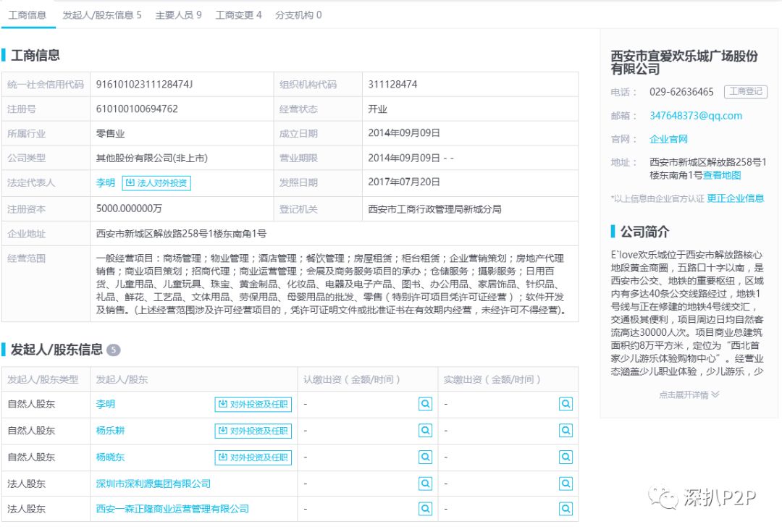Open 西安一森正隆商业运营管理有限公司 link
The width and height of the screenshot is (782, 532).
tap(172, 509)
